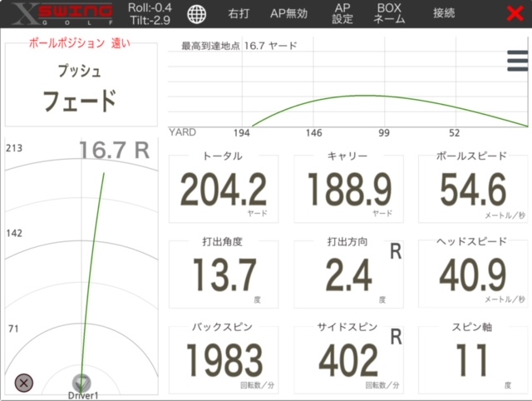Toggle the AP無効 option
The height and width of the screenshot is (401, 532).
click(x=288, y=14)
